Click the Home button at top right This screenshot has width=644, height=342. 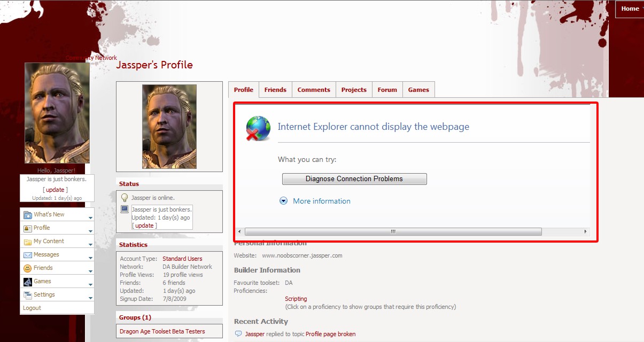pyautogui.click(x=630, y=9)
